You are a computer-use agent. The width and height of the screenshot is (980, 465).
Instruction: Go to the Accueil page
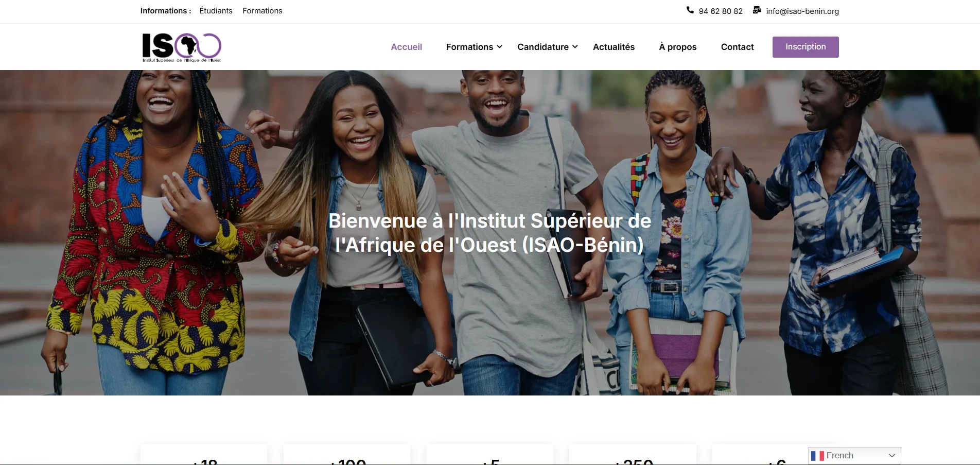tap(406, 47)
